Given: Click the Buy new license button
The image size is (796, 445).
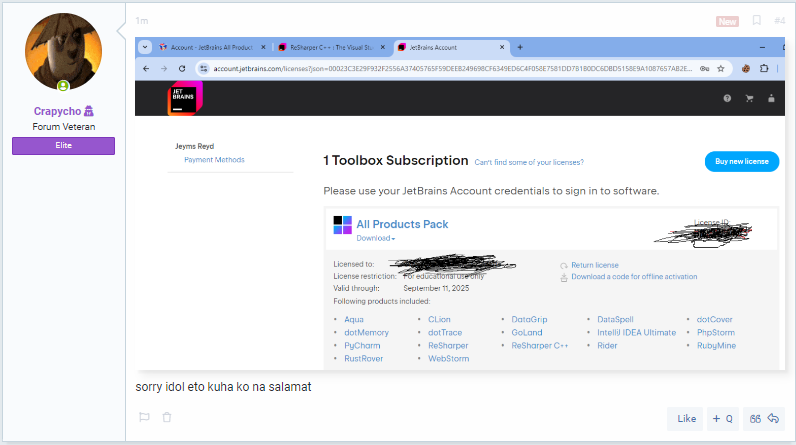Looking at the screenshot, I should 742,161.
